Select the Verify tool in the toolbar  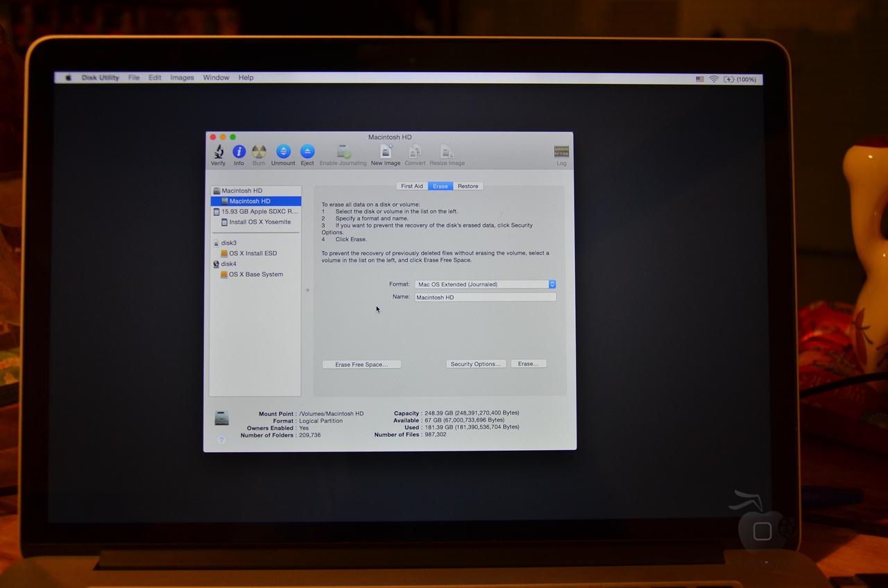click(x=218, y=153)
